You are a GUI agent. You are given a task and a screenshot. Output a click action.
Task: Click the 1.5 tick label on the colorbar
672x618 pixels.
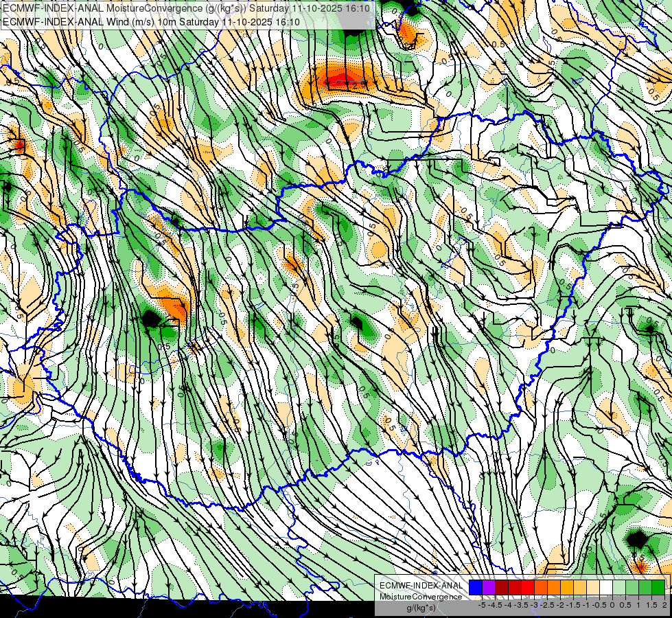point(651,605)
